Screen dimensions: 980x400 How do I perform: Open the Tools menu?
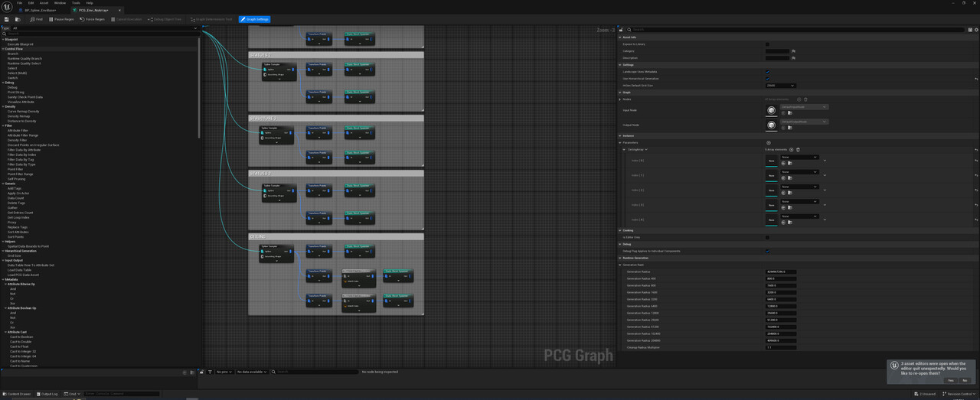[76, 3]
